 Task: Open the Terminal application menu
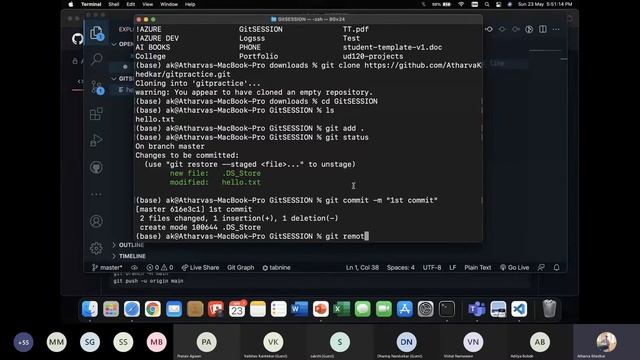coord(91,4)
